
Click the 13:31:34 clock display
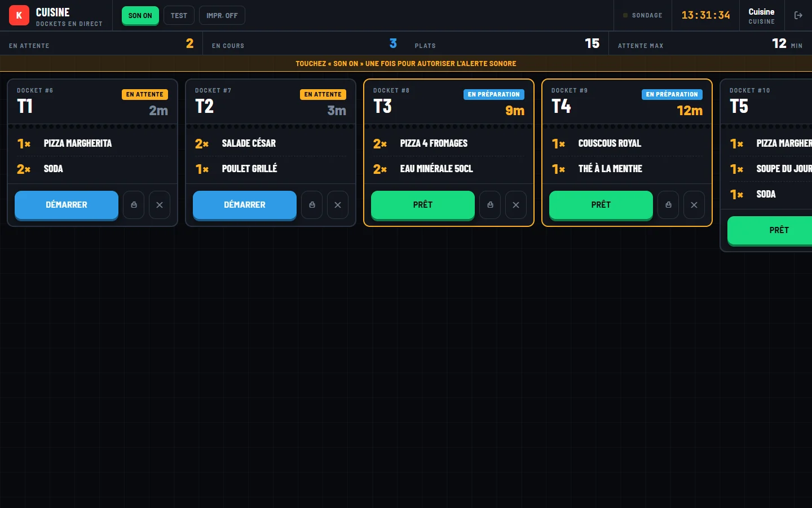[x=705, y=15]
